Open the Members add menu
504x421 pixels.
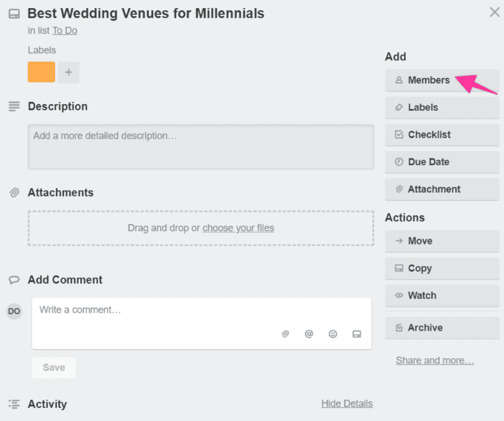pyautogui.click(x=442, y=80)
